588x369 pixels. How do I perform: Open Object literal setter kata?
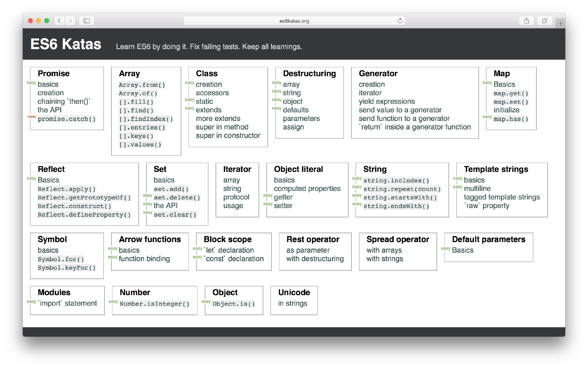(283, 205)
